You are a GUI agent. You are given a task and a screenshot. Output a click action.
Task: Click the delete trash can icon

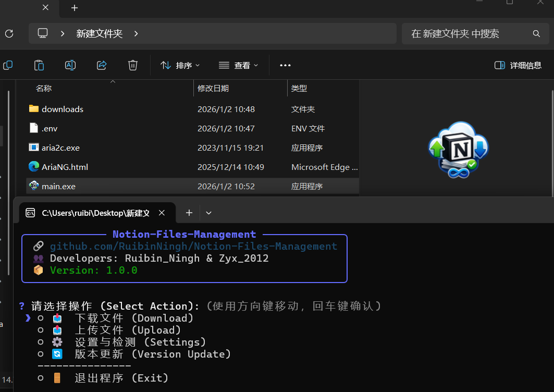133,65
